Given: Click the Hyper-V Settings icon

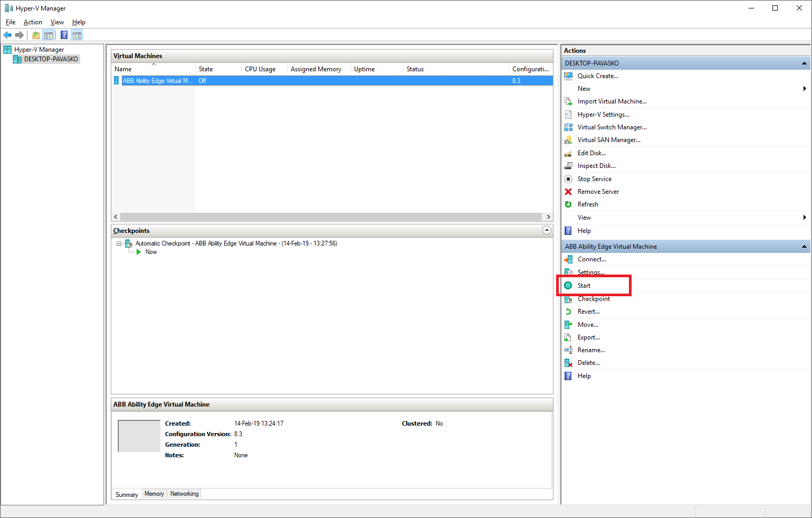Looking at the screenshot, I should 568,115.
